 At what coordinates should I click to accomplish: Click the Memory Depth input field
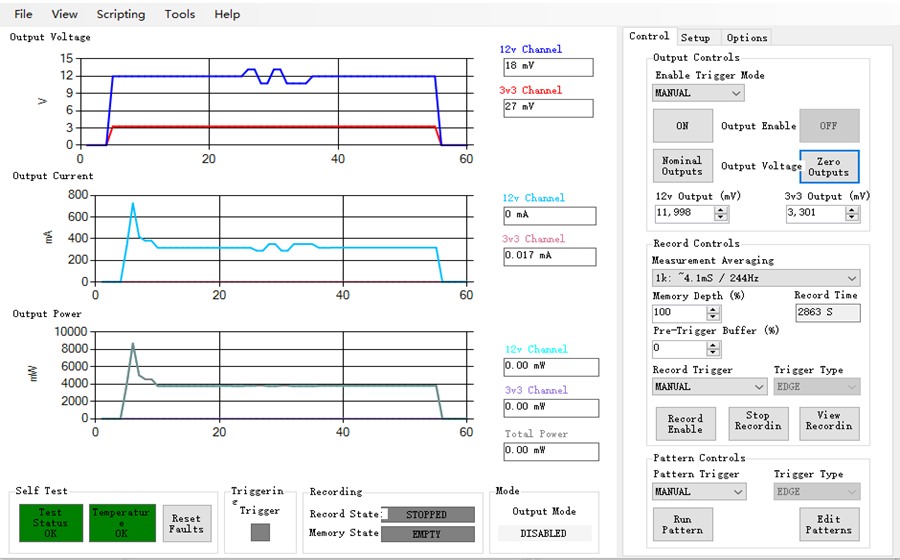coord(678,313)
